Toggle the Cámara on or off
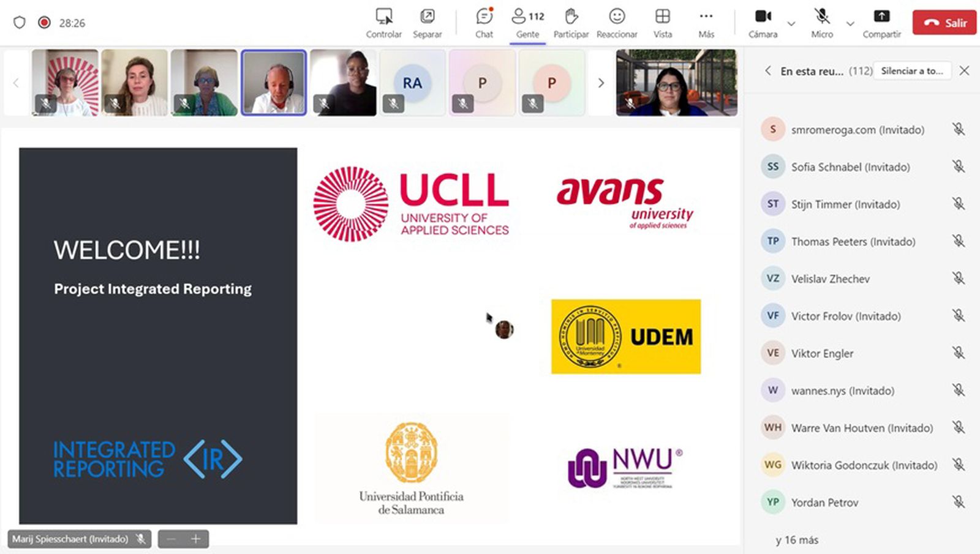 pos(763,17)
